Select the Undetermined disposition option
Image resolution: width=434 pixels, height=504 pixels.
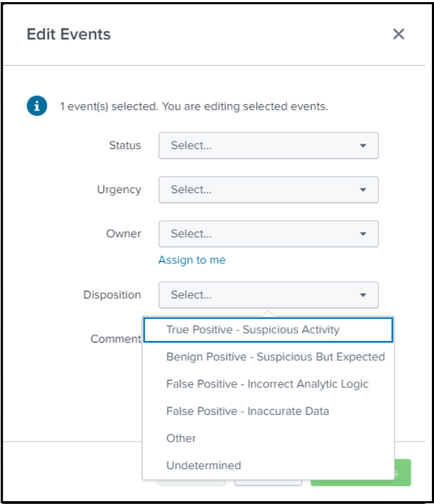[268, 465]
